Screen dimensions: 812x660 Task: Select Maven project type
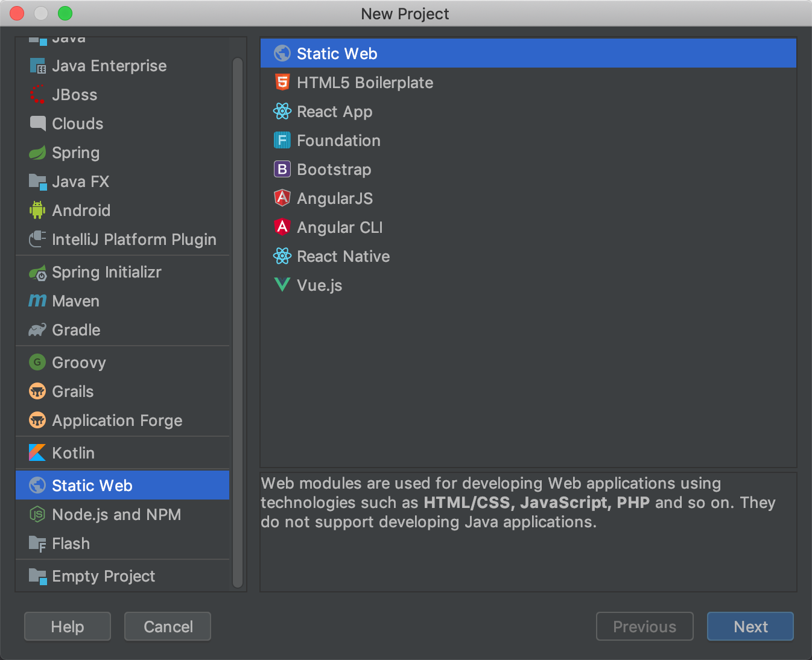(x=122, y=301)
